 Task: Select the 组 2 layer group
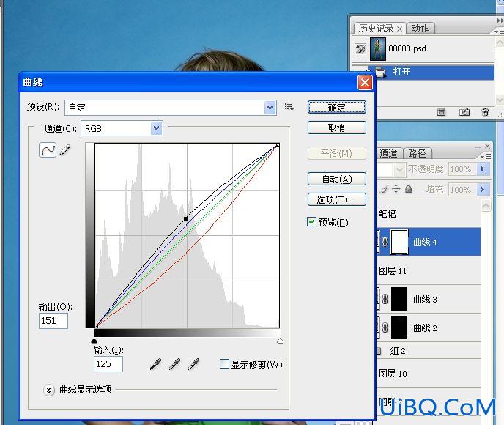click(429, 351)
